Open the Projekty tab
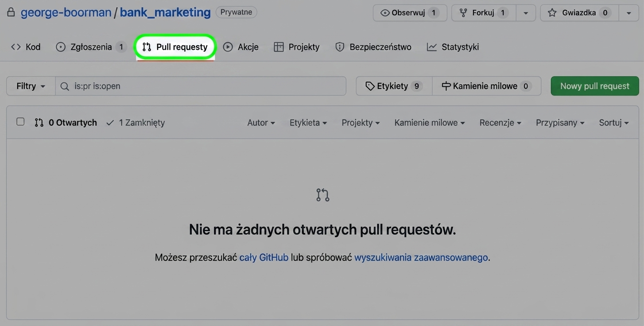 click(x=297, y=47)
